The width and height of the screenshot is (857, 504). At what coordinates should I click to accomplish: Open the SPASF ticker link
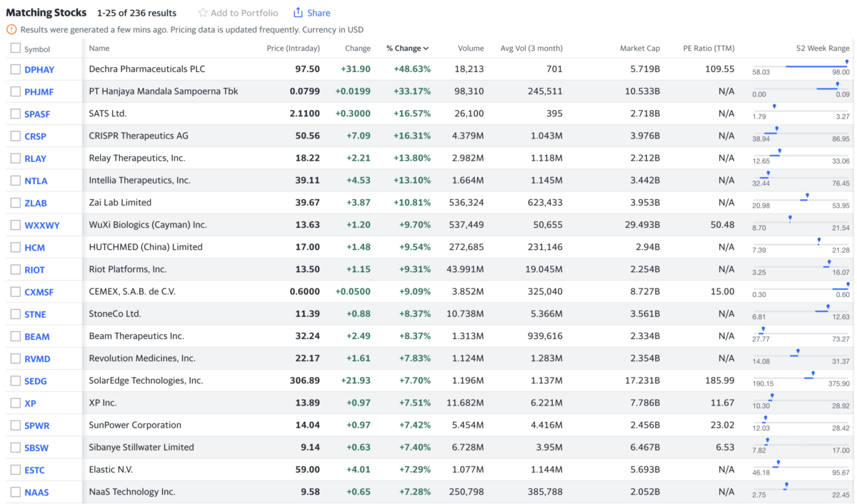pos(37,114)
